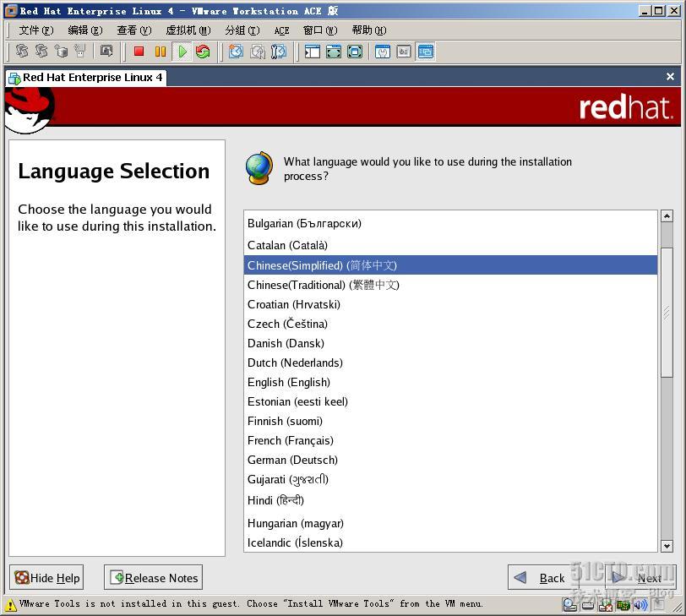Click the third grayed cube toolbar icon
Image resolution: width=686 pixels, height=616 pixels.
(61, 52)
